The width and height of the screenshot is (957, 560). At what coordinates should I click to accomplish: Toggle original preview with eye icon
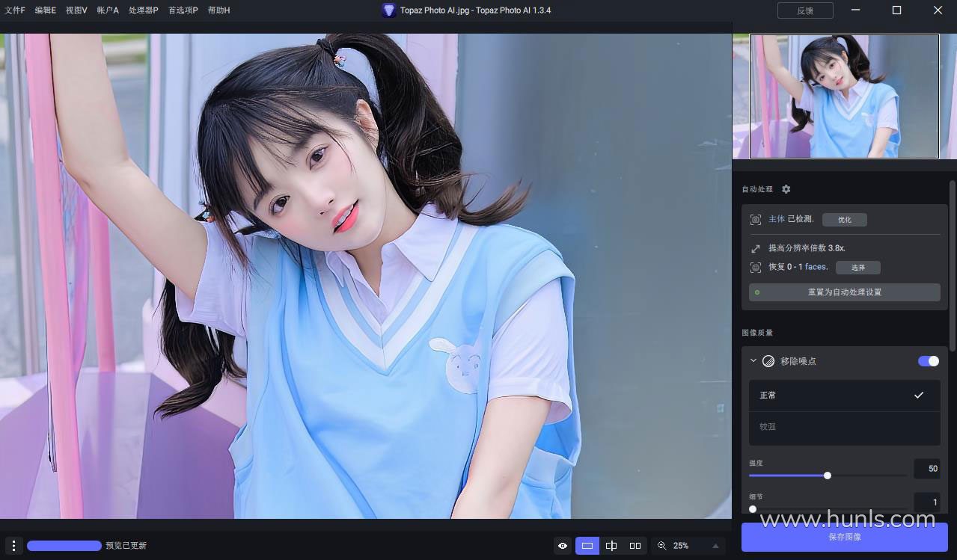563,546
